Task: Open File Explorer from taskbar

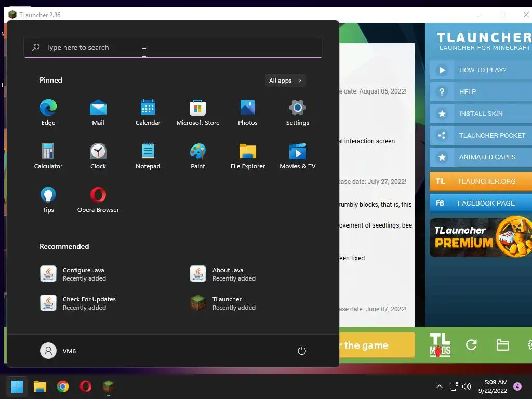Action: [x=39, y=387]
